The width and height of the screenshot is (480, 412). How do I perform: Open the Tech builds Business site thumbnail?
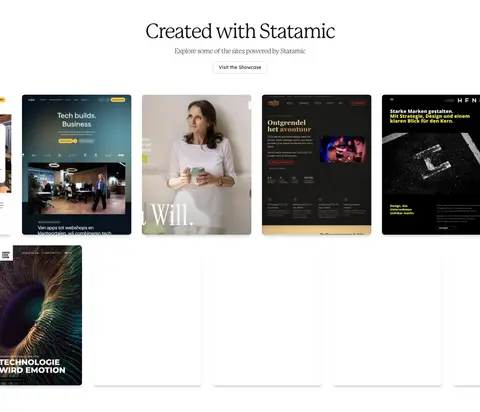pos(77,165)
